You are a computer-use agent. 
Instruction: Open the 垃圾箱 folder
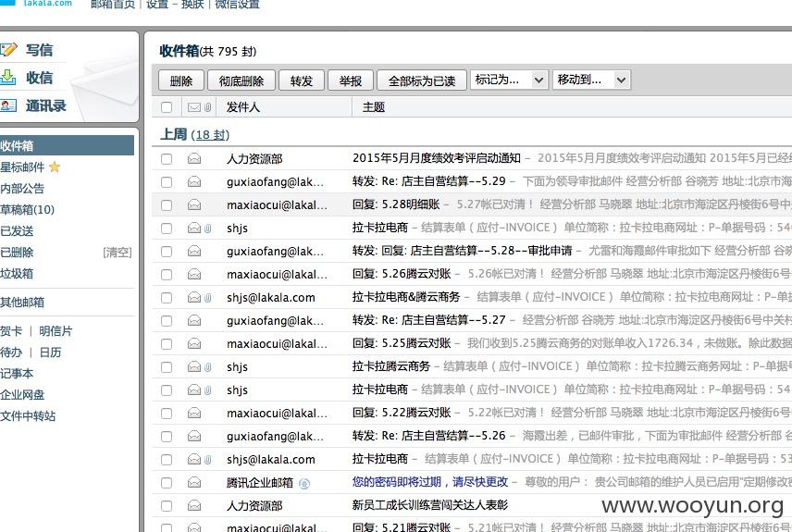pos(17,273)
